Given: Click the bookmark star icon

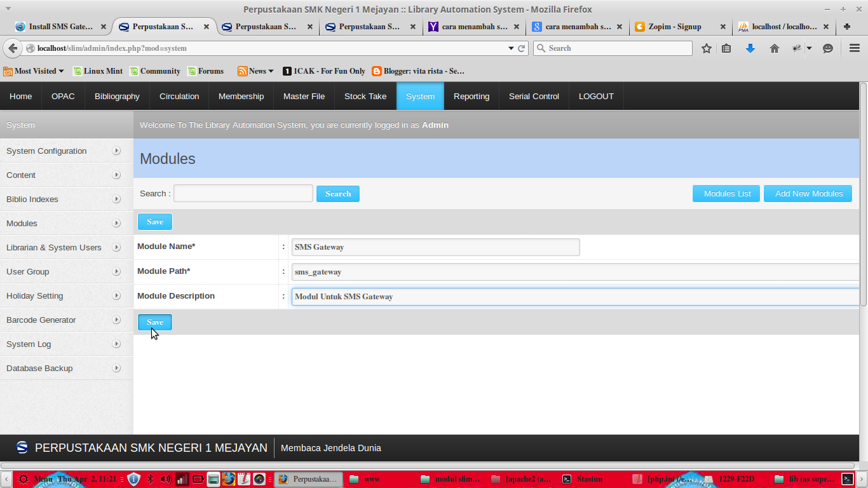Looking at the screenshot, I should pos(706,48).
